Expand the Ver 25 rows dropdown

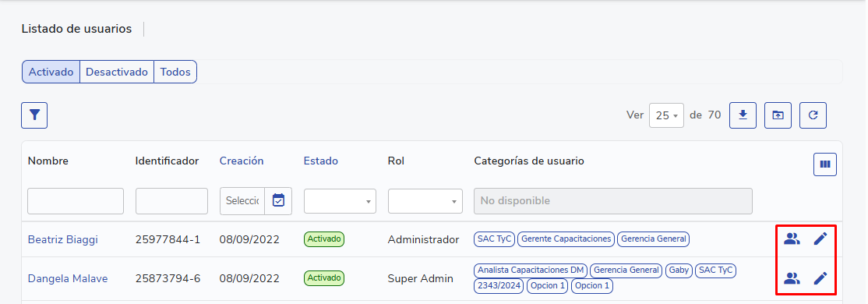(666, 115)
